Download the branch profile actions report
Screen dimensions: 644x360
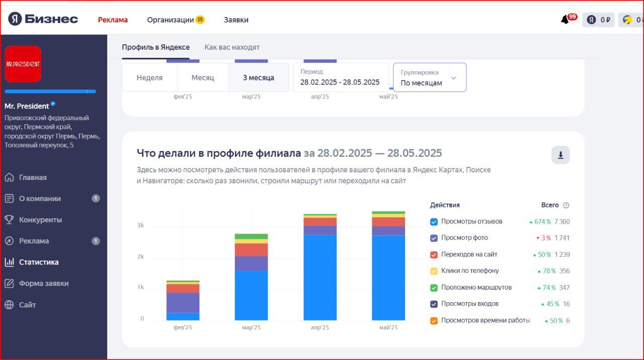pyautogui.click(x=560, y=155)
